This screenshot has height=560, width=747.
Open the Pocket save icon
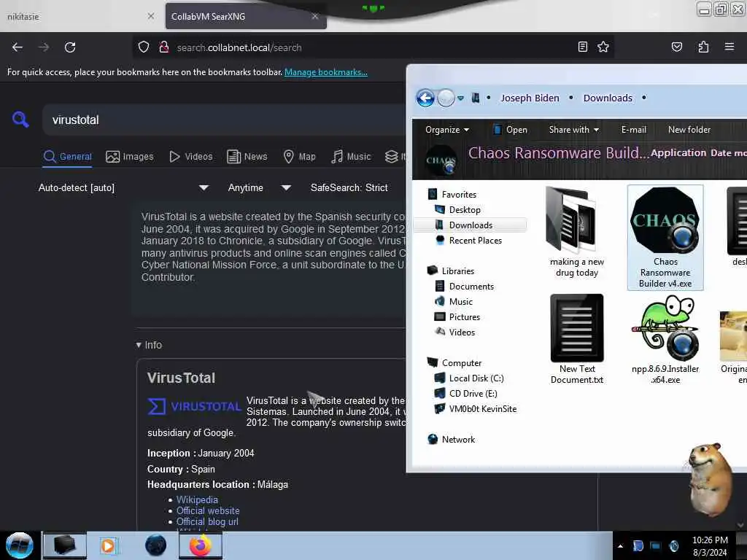pyautogui.click(x=676, y=47)
